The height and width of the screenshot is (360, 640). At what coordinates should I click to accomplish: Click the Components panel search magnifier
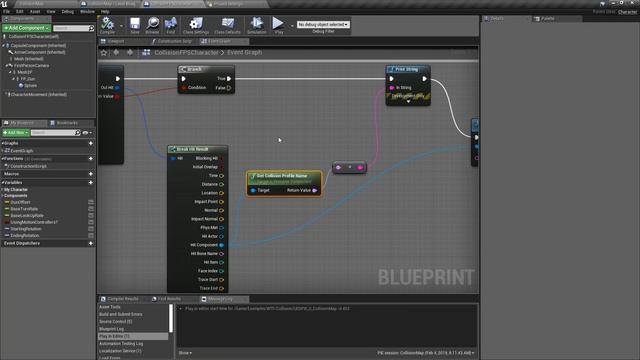pyautogui.click(x=91, y=28)
